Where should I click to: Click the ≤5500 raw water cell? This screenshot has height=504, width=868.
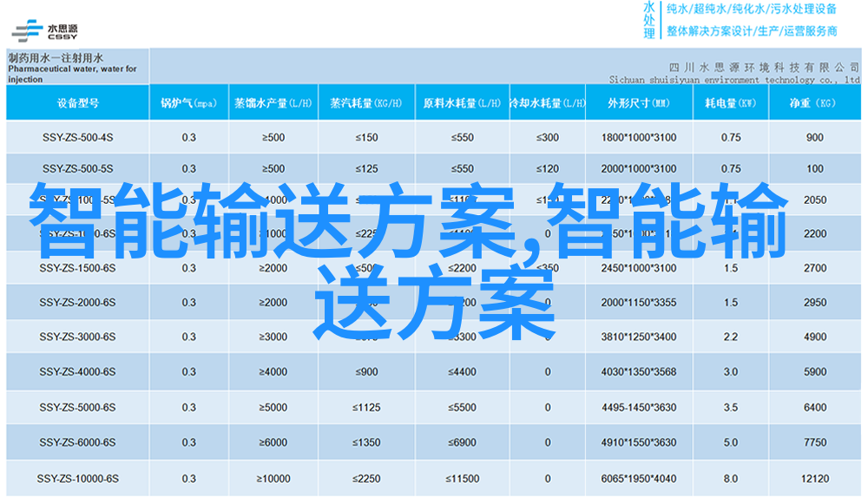pos(463,408)
